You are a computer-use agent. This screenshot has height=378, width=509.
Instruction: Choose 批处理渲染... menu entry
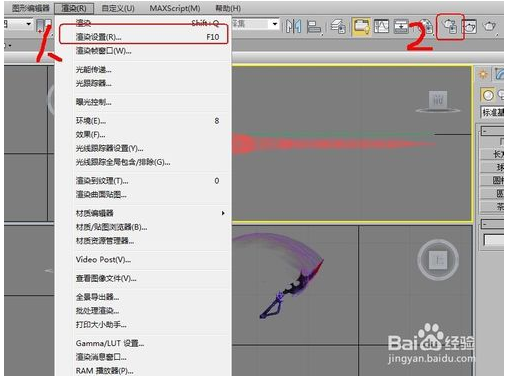144,311
